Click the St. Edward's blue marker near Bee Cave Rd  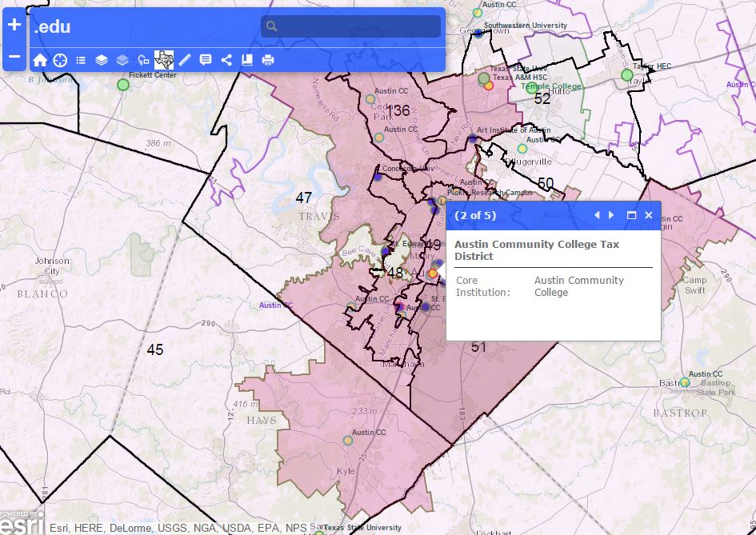click(x=386, y=251)
